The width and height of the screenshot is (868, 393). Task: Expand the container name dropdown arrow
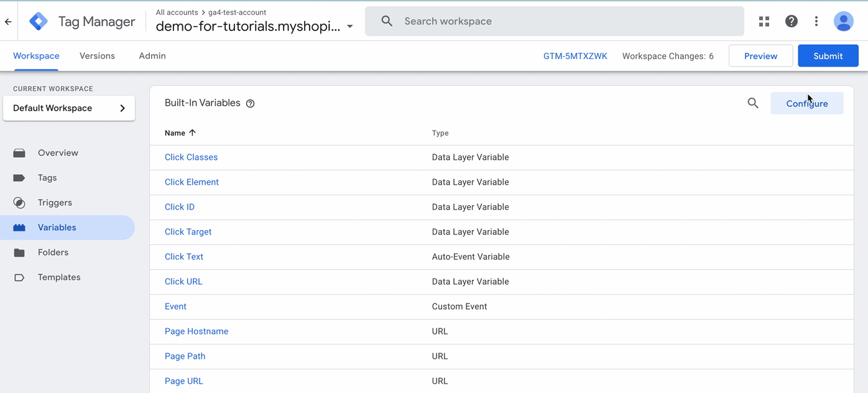[350, 27]
